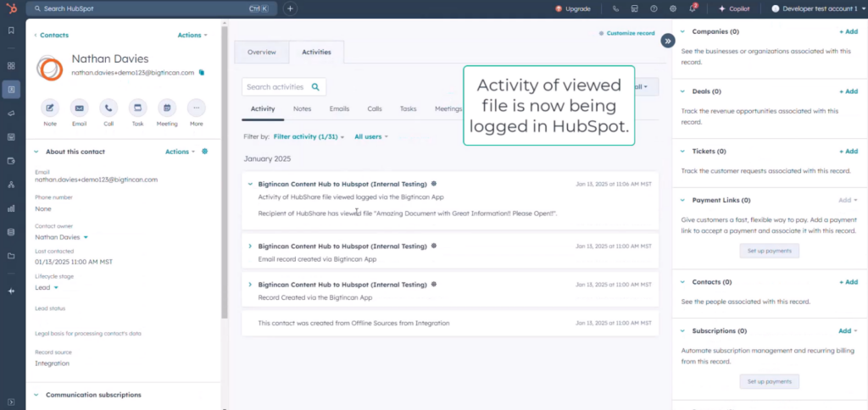
Task: Add a deal with + Add
Action: tap(849, 91)
